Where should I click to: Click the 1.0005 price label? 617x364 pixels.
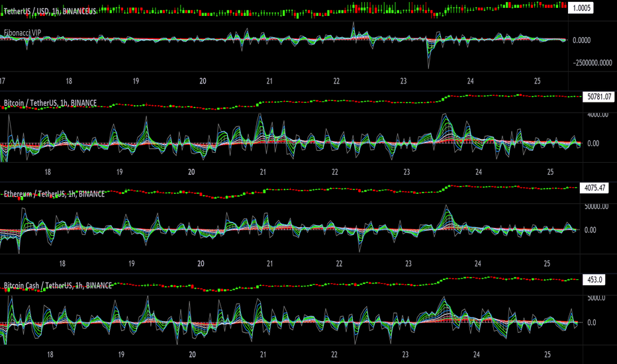coord(581,8)
